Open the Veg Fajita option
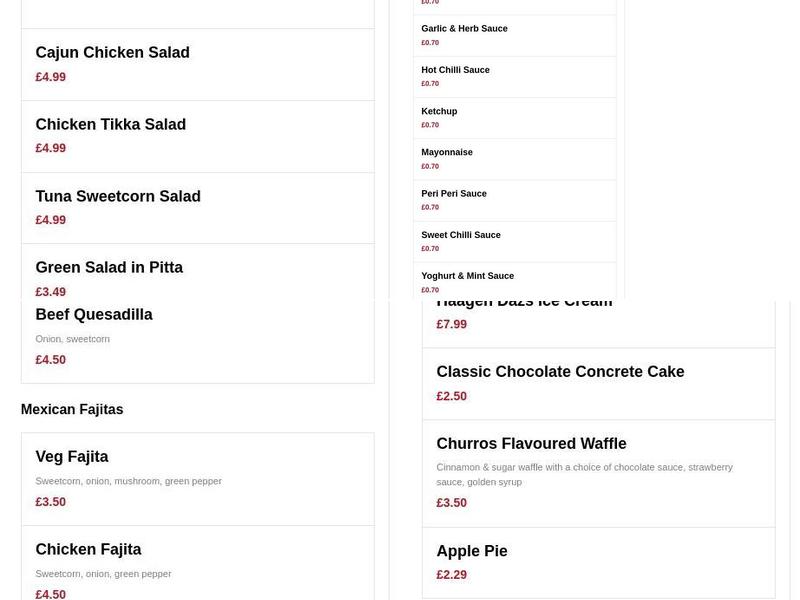The image size is (800, 600). click(x=71, y=456)
